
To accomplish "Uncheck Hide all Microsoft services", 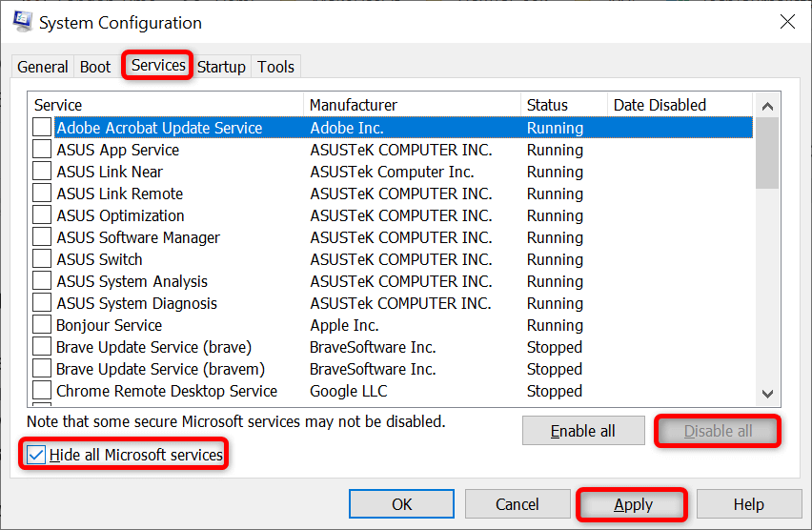I will 36,455.
